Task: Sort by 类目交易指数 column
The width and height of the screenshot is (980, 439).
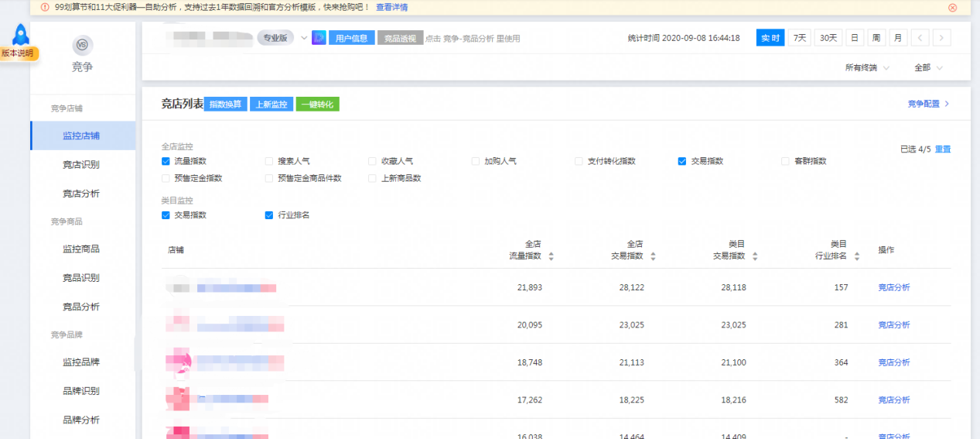Action: coord(755,256)
